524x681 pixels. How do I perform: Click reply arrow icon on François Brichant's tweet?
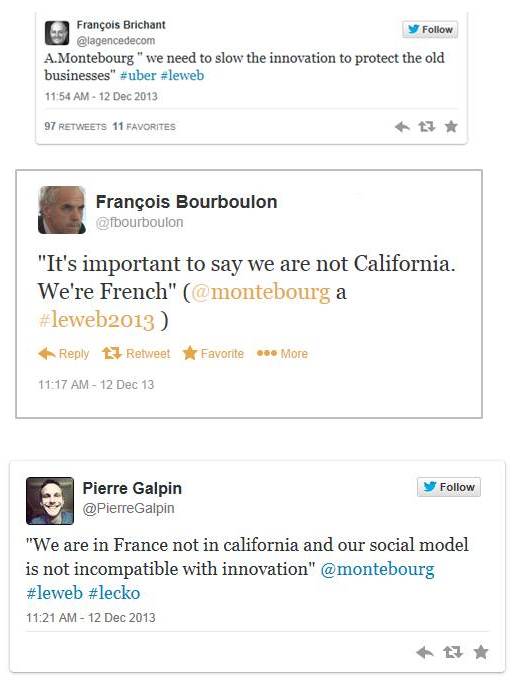[x=402, y=126]
